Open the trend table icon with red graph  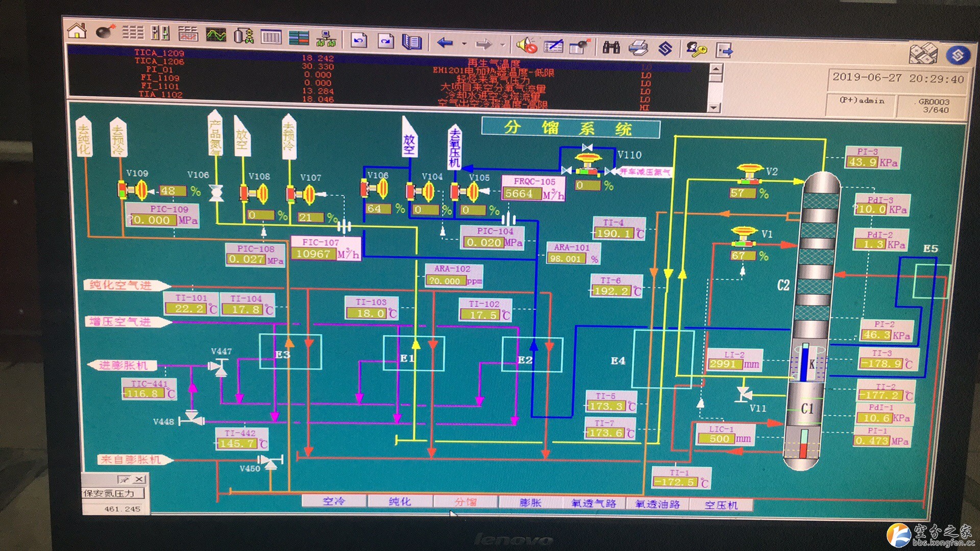pyautogui.click(x=188, y=34)
